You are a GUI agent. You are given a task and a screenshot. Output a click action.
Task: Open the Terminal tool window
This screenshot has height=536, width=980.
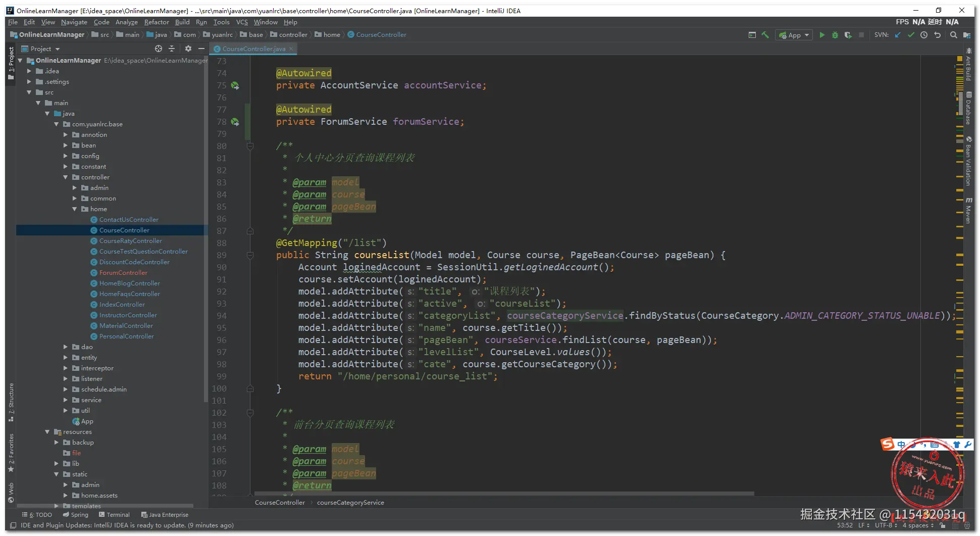pos(115,515)
